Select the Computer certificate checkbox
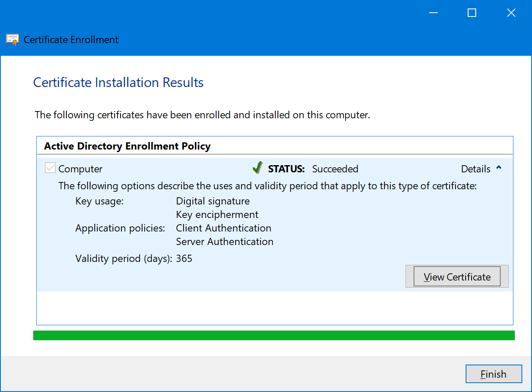This screenshot has height=392, width=532. 50,168
